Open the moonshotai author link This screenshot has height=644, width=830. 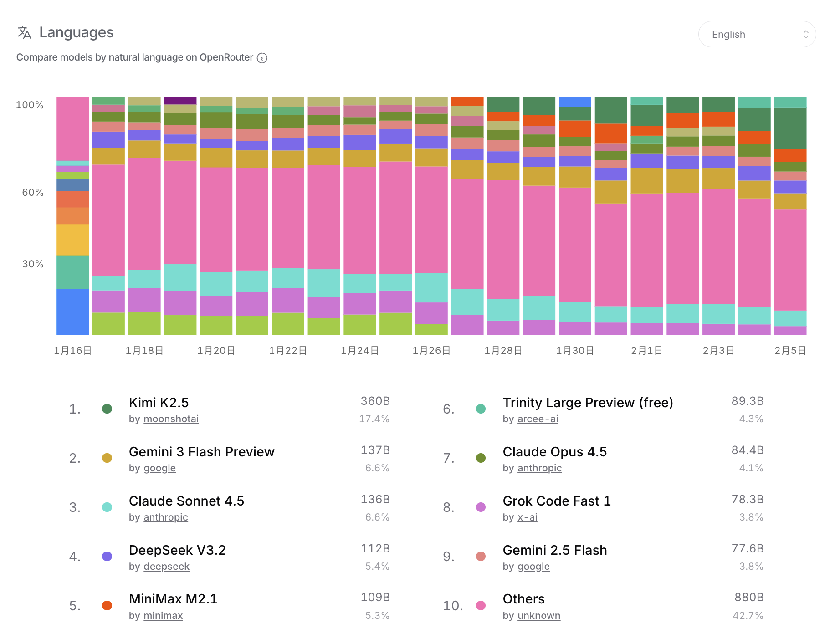[171, 419]
